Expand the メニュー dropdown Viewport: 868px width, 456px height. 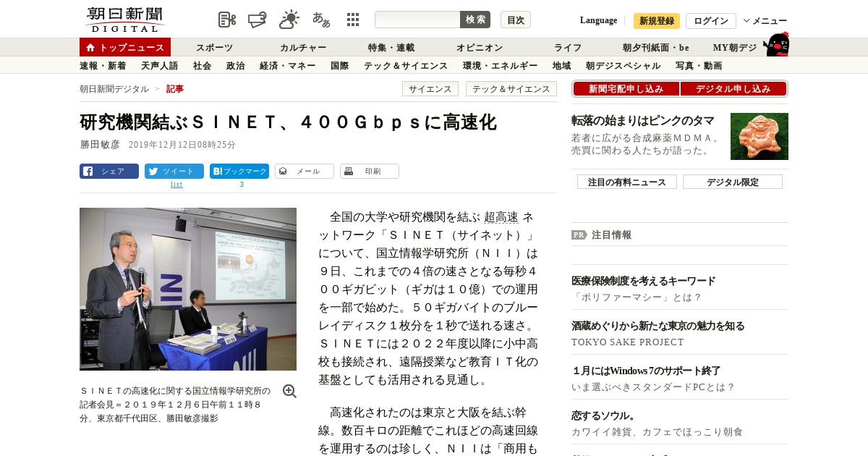click(765, 20)
